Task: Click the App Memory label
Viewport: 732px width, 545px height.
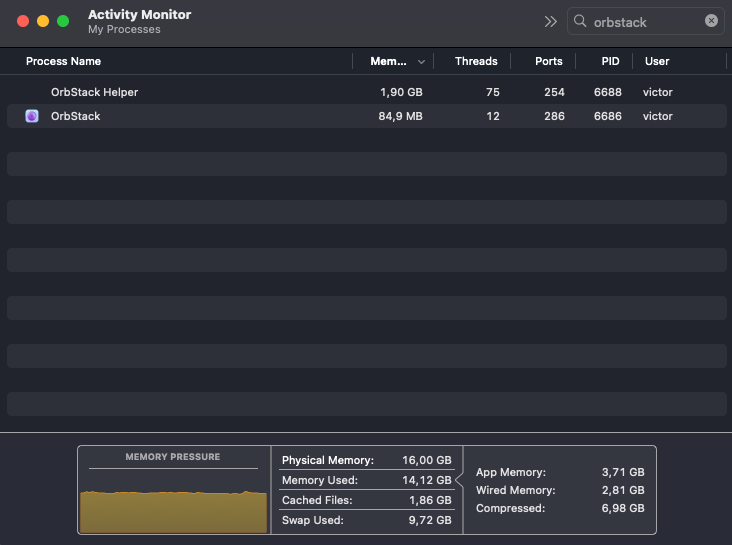Action: pos(511,472)
